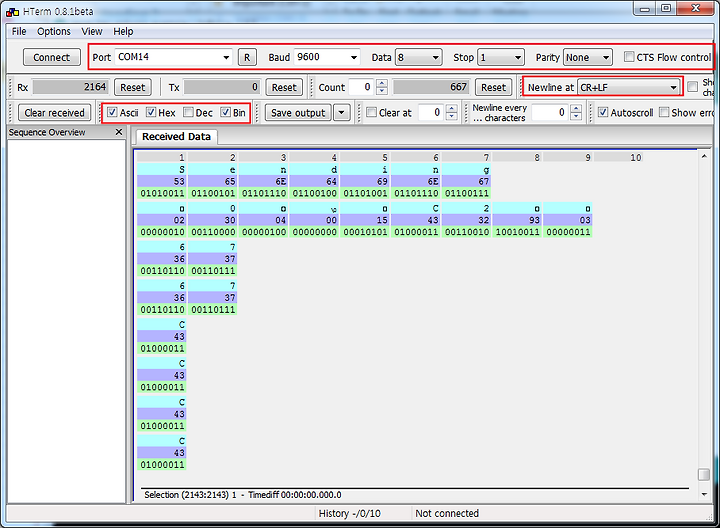The height and width of the screenshot is (528, 720).
Task: Enable the Dec display checkbox
Action: tap(188, 112)
